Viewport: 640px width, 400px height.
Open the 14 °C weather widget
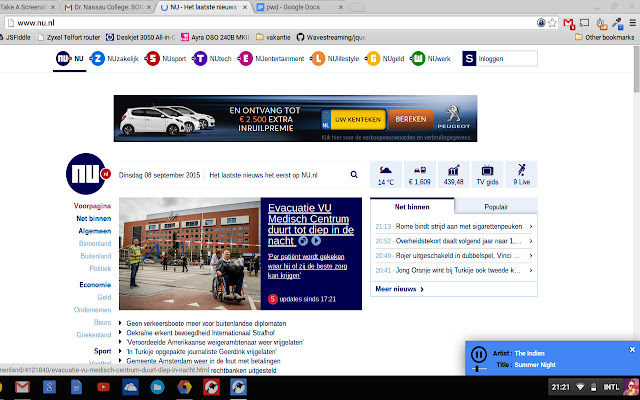[386, 174]
